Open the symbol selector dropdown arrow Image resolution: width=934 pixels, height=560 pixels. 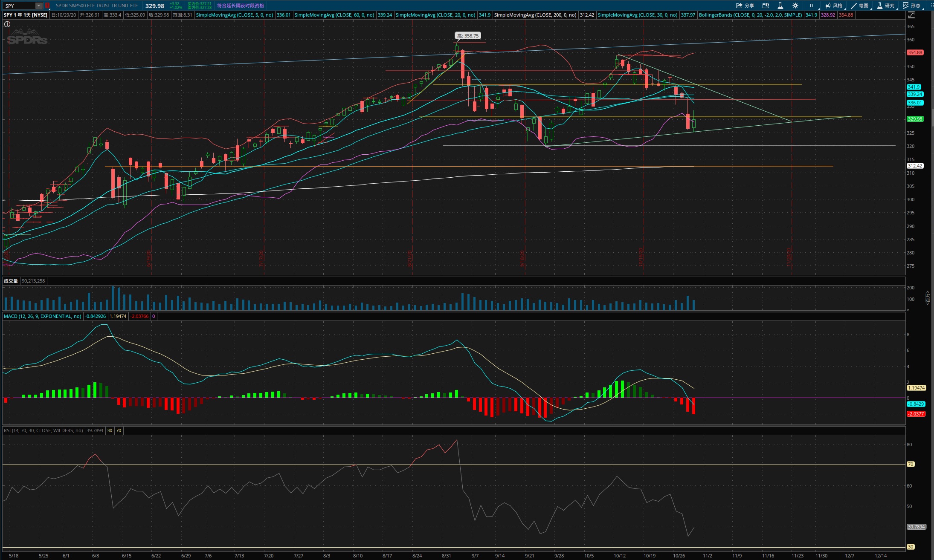pyautogui.click(x=38, y=6)
